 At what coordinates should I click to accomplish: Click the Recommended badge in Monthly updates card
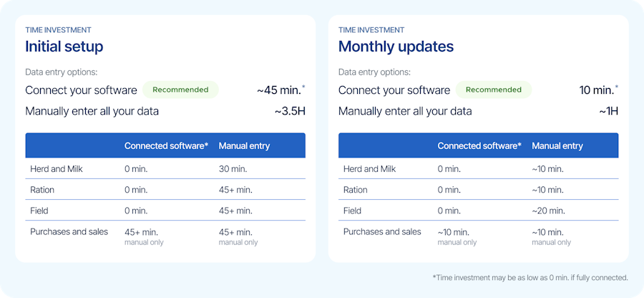pyautogui.click(x=494, y=90)
